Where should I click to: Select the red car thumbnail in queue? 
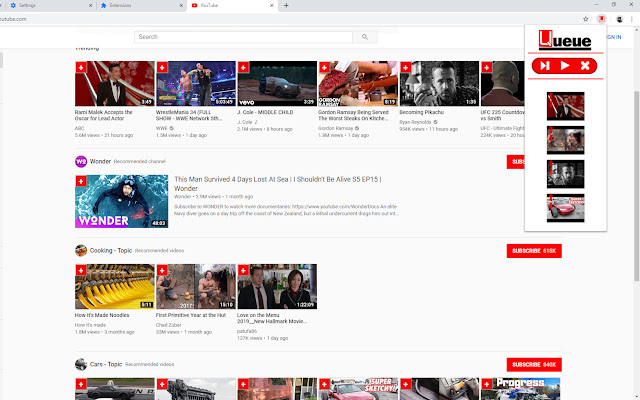pyautogui.click(x=565, y=207)
